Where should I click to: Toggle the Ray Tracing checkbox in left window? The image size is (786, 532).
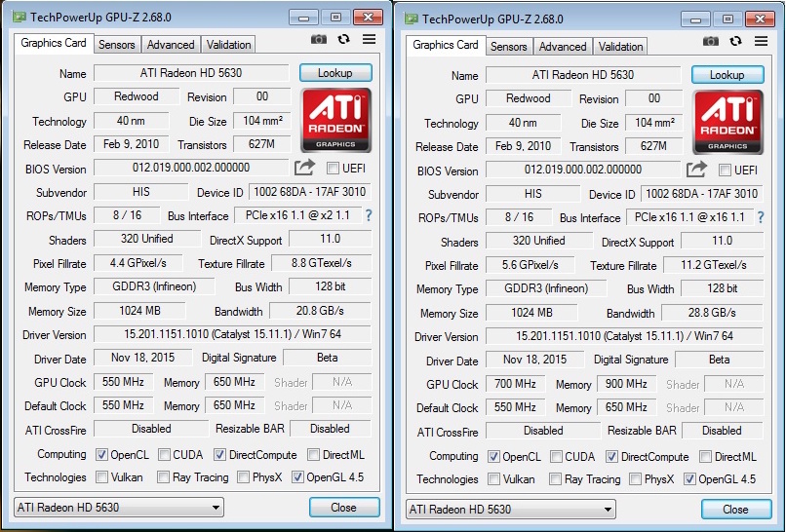pos(163,477)
